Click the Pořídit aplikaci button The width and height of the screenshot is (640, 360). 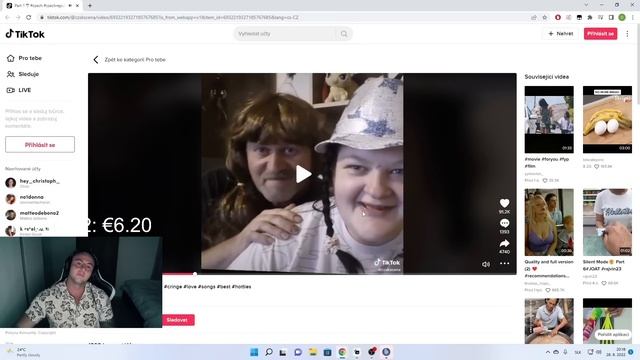[x=613, y=334]
